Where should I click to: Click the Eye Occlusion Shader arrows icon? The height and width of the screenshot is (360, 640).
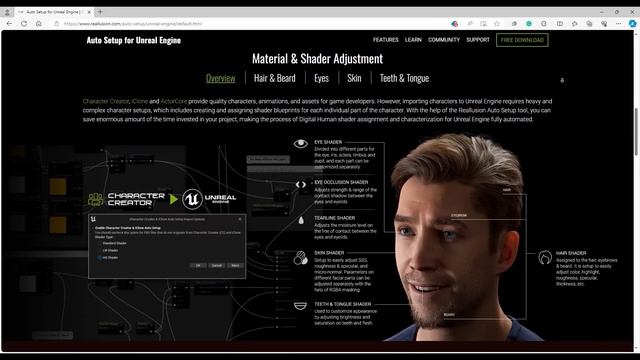point(301,184)
